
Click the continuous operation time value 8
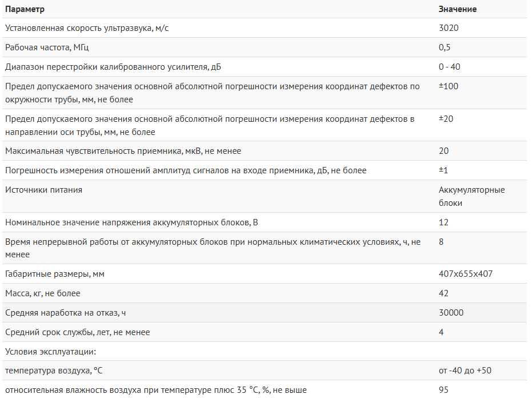click(x=441, y=242)
